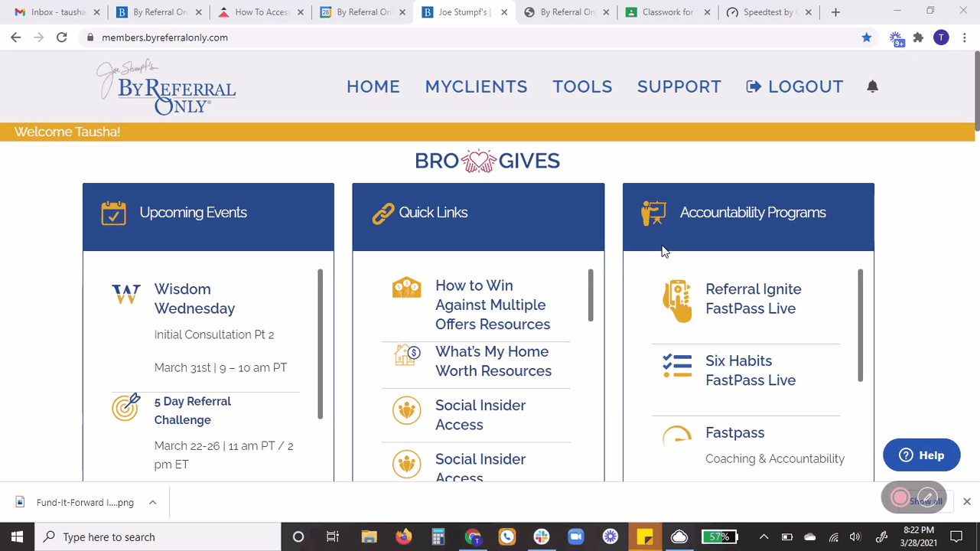Screen dimensions: 980x551
Task: Click the By Referral Only logo
Action: [166, 87]
